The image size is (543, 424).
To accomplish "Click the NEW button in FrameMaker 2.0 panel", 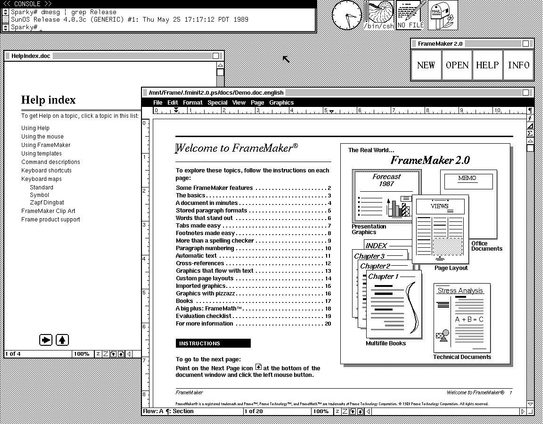I will coord(426,65).
